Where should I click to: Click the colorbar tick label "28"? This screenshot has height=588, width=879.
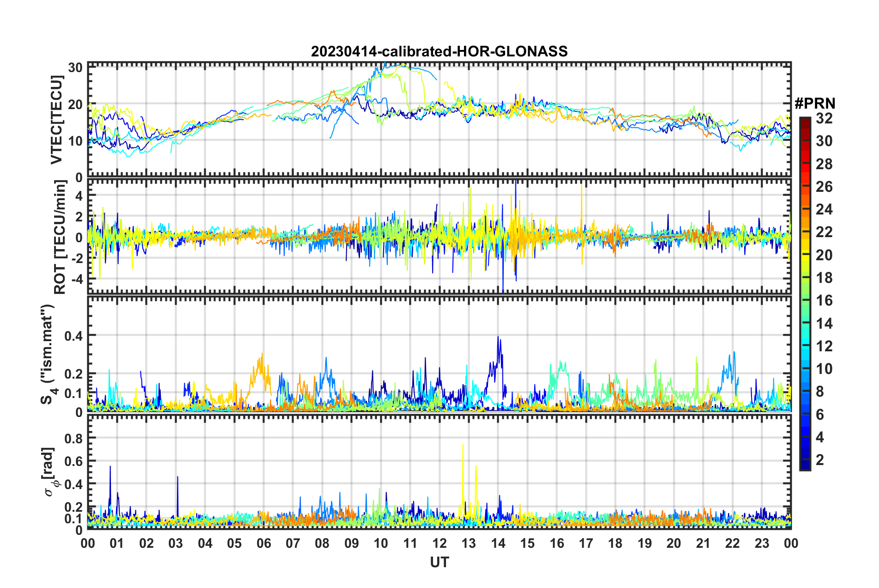pyautogui.click(x=824, y=164)
